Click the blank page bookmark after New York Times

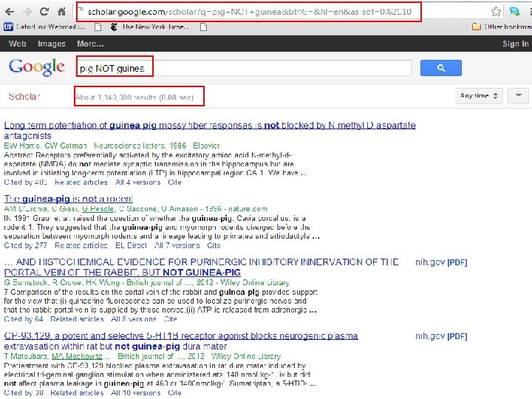coord(204,27)
